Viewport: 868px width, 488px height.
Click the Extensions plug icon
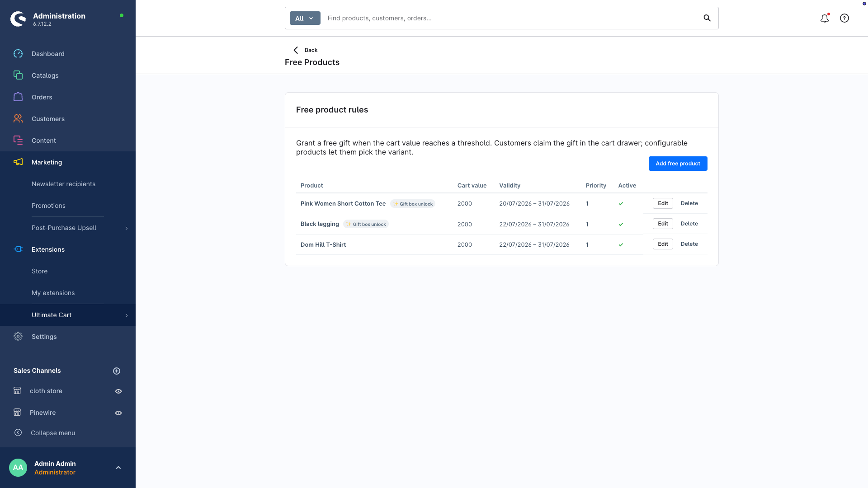point(18,249)
